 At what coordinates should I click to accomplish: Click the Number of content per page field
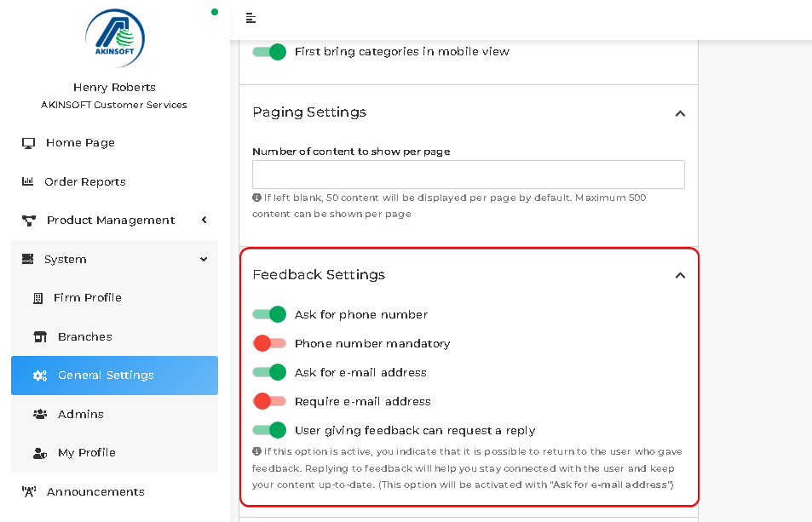[468, 175]
